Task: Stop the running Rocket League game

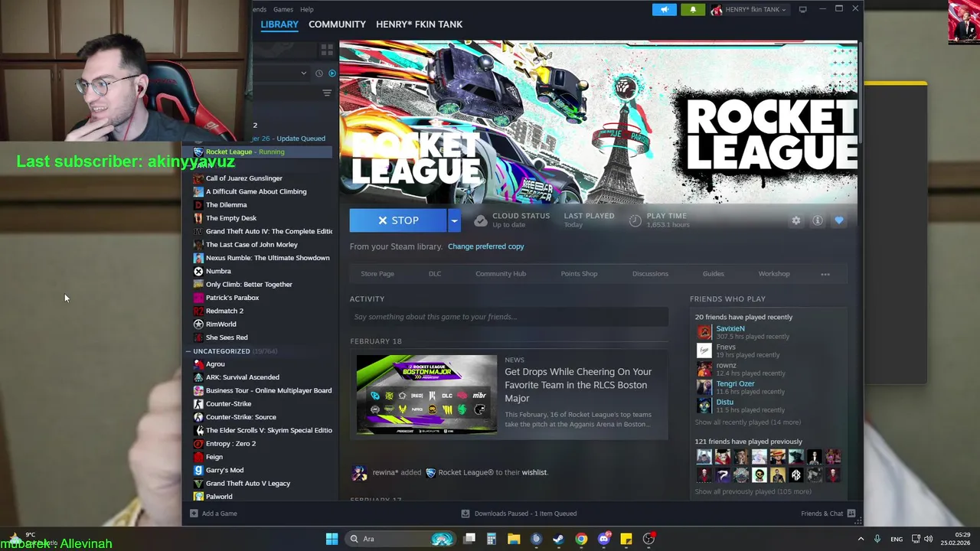Action: pyautogui.click(x=398, y=220)
